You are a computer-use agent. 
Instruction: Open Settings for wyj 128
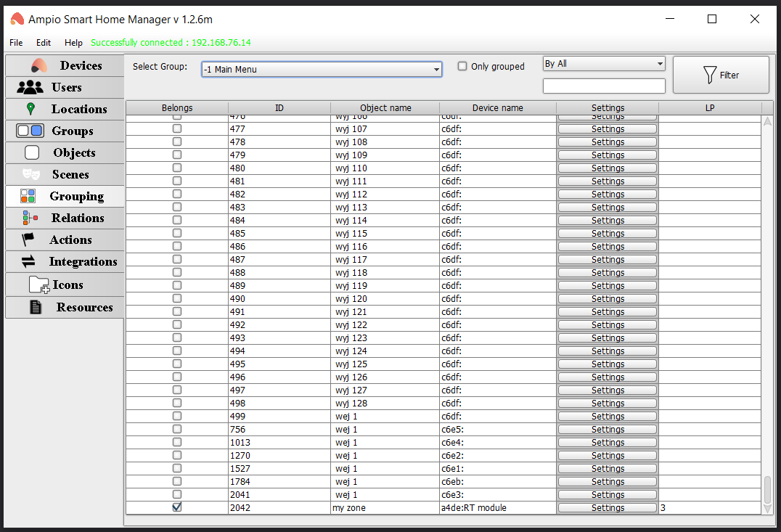608,403
